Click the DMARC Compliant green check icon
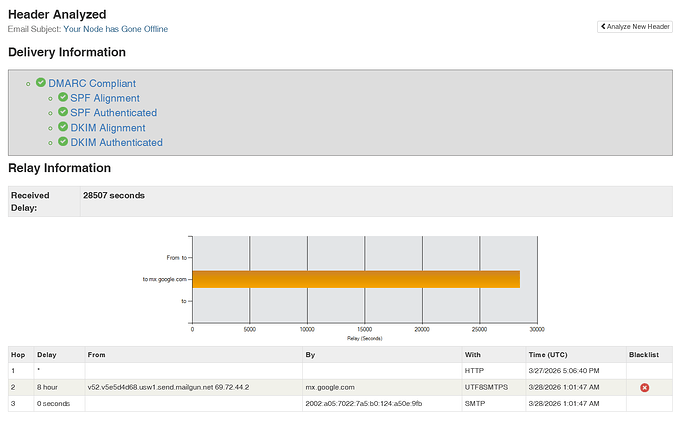Screen dimensions: 690x425 click(41, 84)
